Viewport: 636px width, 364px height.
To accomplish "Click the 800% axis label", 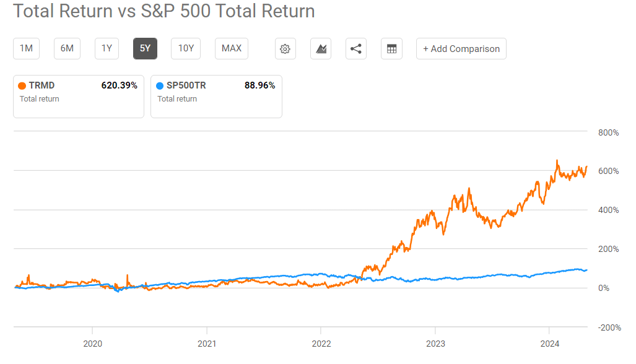I will click(608, 132).
